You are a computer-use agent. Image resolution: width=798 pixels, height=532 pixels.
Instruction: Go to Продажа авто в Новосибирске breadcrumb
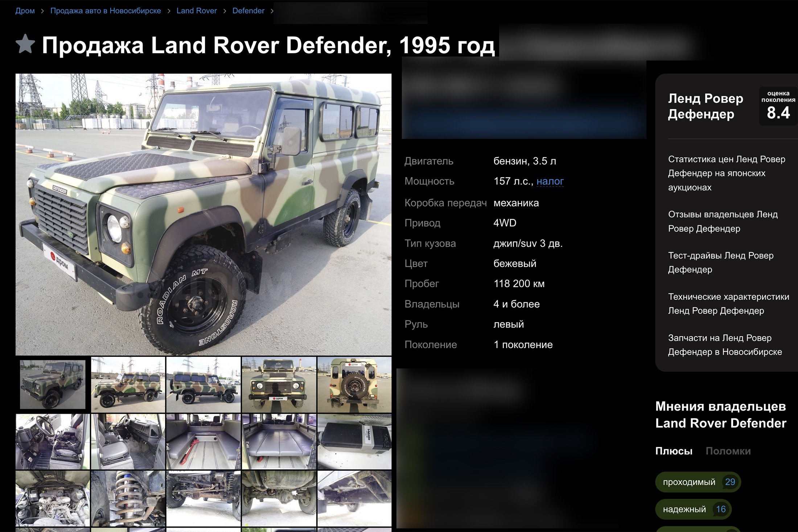[106, 11]
